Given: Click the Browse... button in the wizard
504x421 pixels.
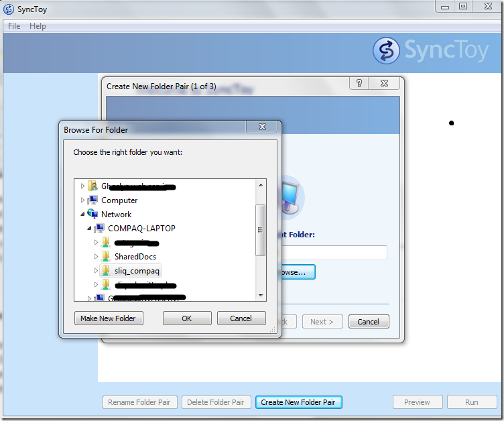Looking at the screenshot, I should tap(298, 272).
